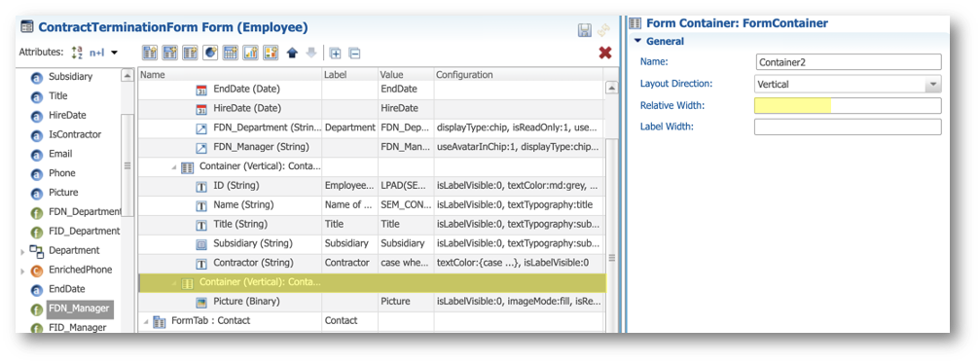Click the attribute list scrollbar
This screenshot has height=363, width=980.
tap(127, 165)
